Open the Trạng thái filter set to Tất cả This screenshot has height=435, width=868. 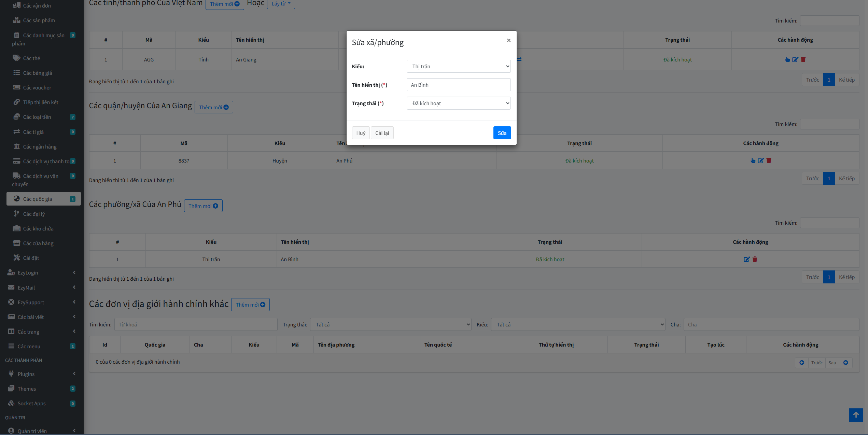click(x=390, y=324)
